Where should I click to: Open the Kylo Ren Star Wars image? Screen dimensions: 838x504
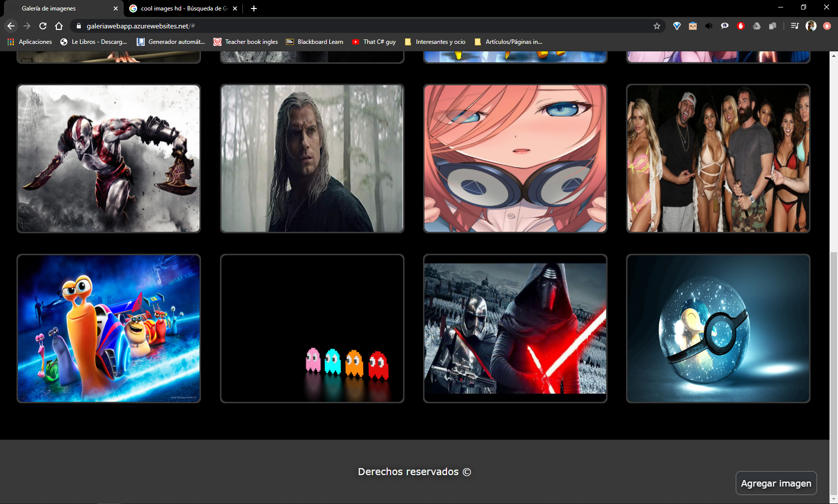(x=515, y=329)
